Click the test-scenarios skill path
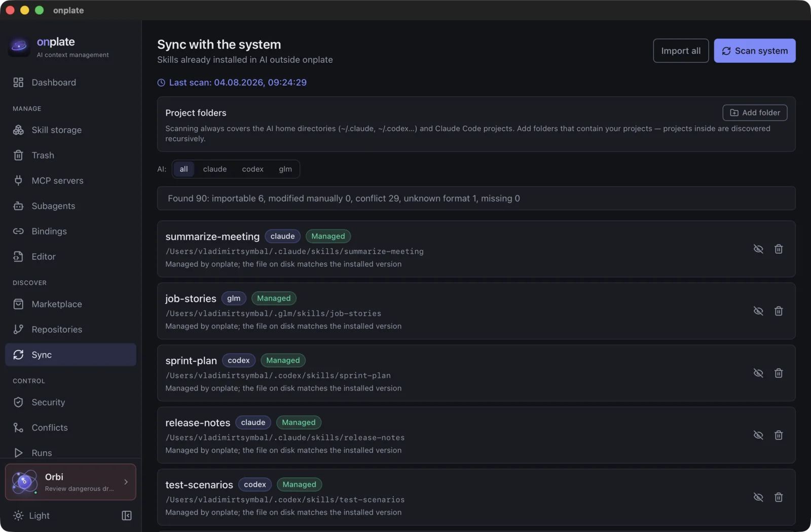811x532 pixels. click(x=285, y=500)
